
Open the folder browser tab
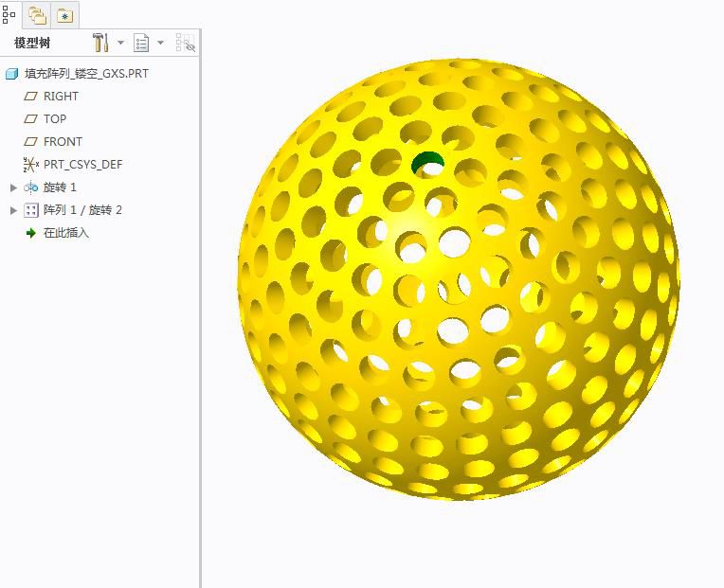point(37,15)
